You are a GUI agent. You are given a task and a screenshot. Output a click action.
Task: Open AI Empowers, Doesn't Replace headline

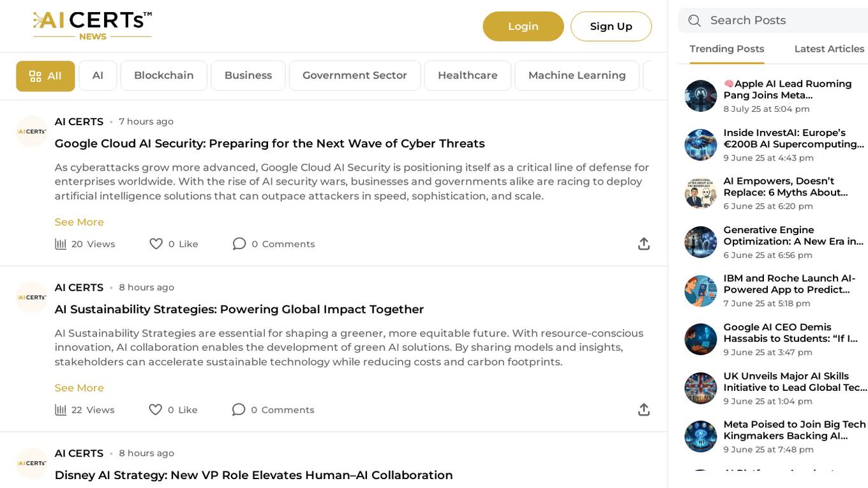point(786,187)
